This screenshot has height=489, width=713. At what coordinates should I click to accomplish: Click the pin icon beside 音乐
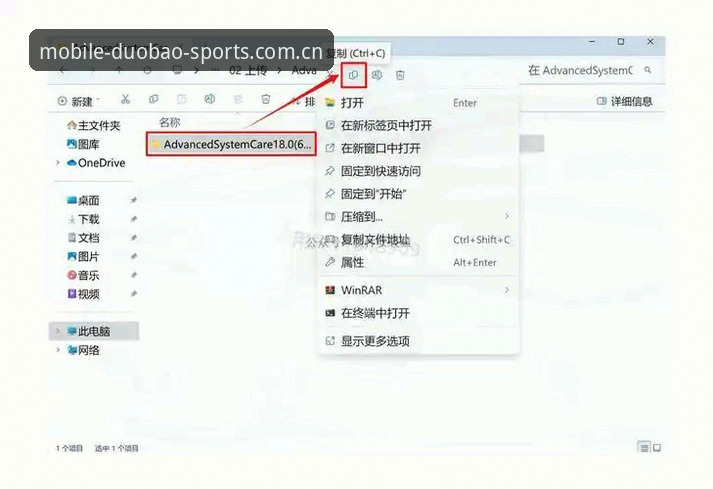tap(133, 275)
